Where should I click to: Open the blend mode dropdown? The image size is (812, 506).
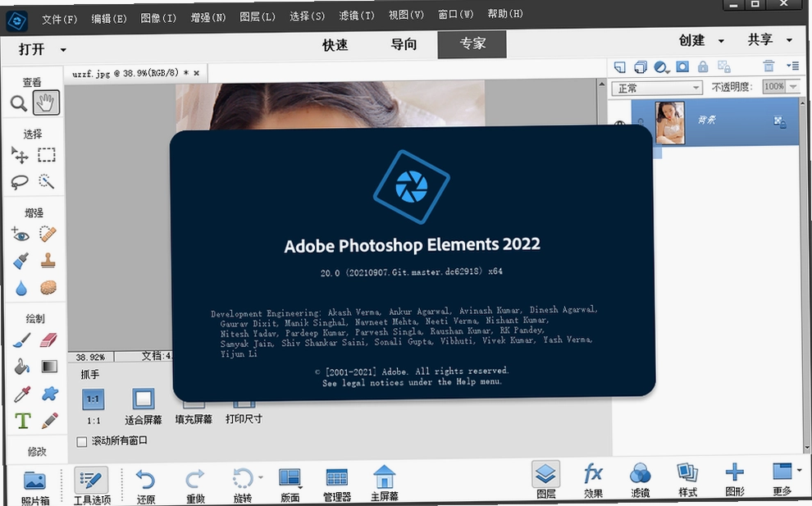pos(657,88)
